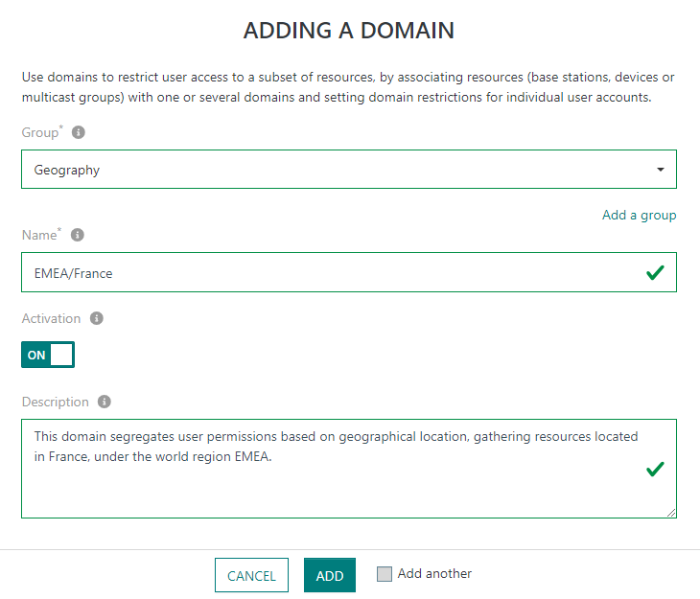Screen dimensions: 700x599
Task: Click green checkmark in the Name field
Action: click(655, 273)
